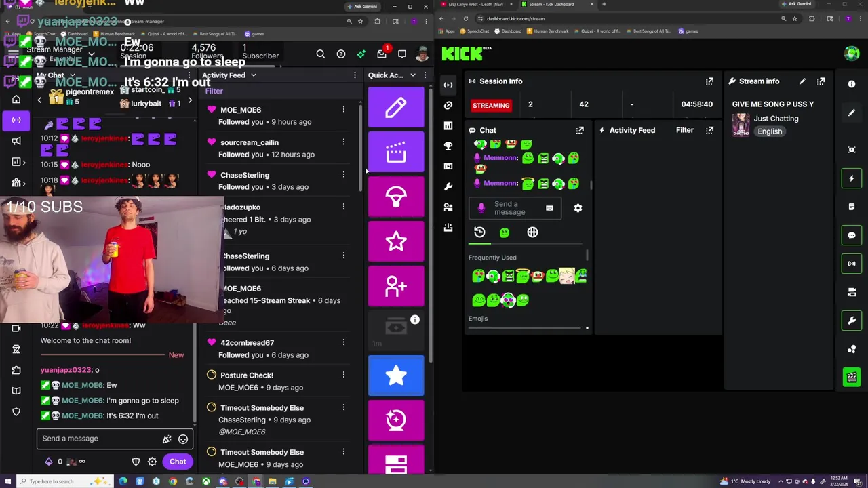This screenshot has height=488, width=868.
Task: Open Kick chat settings gear
Action: (578, 208)
